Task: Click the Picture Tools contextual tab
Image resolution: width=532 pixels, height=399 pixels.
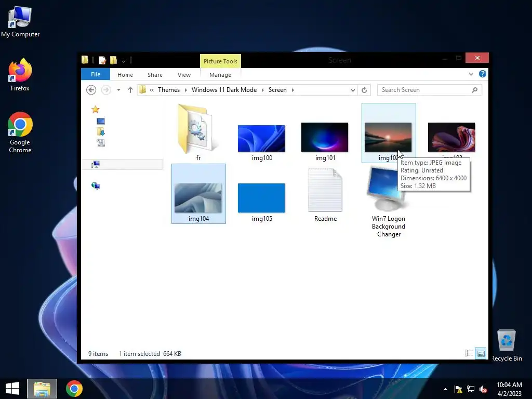Action: (x=220, y=61)
